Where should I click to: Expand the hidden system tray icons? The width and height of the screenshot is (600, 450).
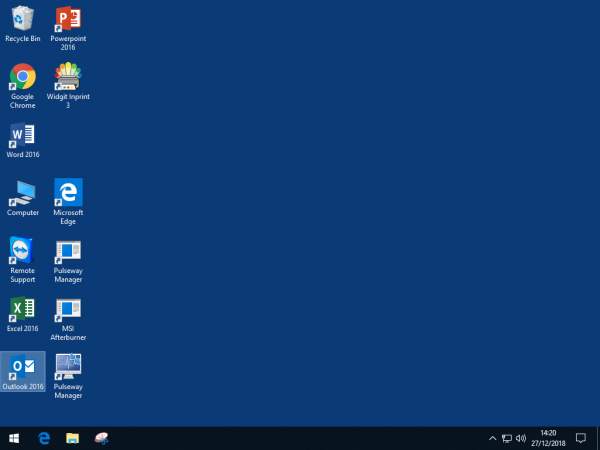coord(492,438)
